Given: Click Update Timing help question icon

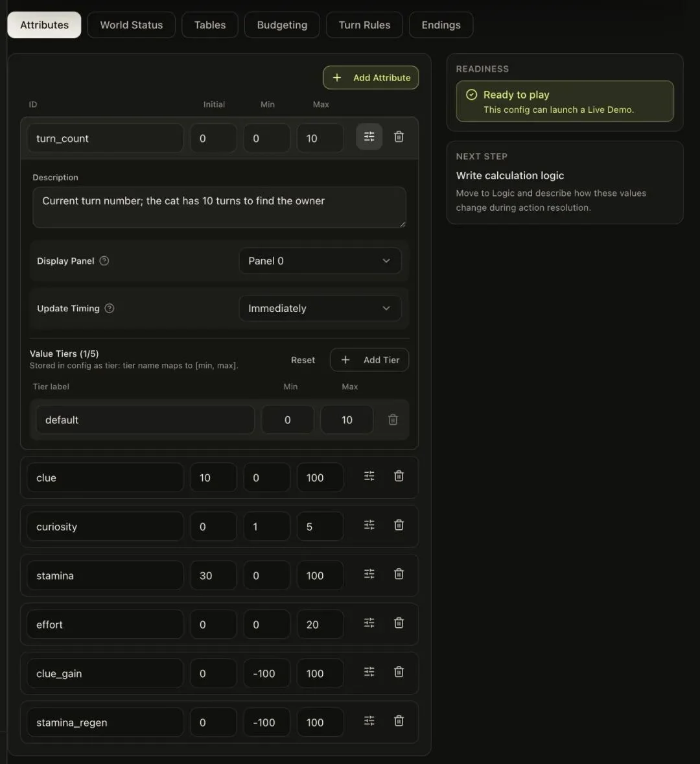Looking at the screenshot, I should coord(110,308).
